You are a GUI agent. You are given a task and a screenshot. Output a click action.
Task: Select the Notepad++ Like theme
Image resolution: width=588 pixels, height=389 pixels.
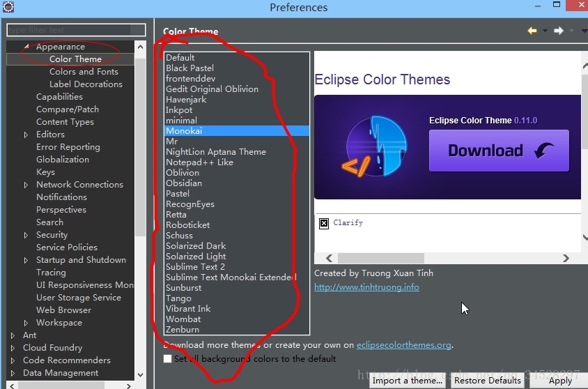[237, 162]
